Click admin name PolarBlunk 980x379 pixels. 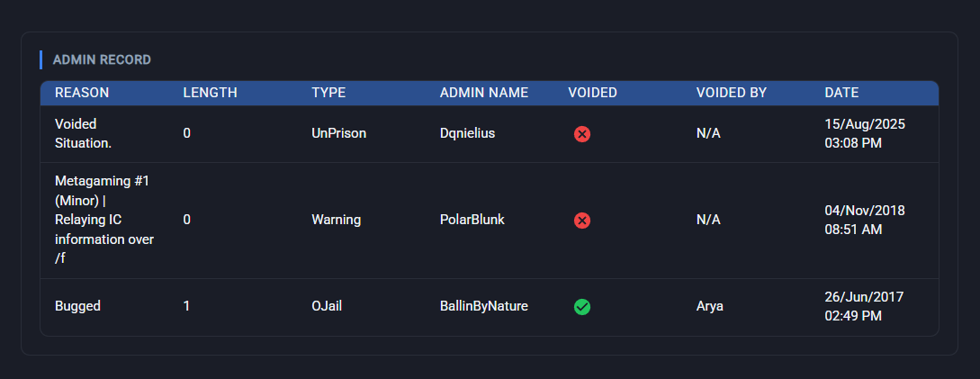(472, 220)
